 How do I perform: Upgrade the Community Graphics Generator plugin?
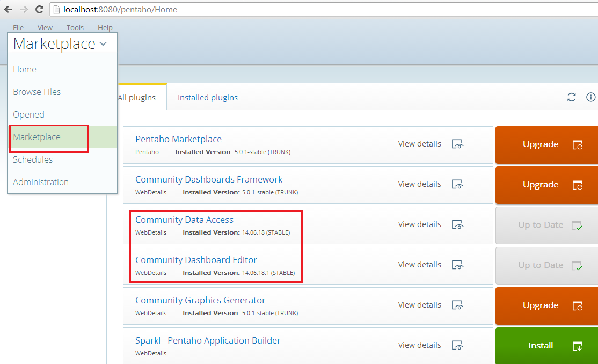tap(546, 305)
